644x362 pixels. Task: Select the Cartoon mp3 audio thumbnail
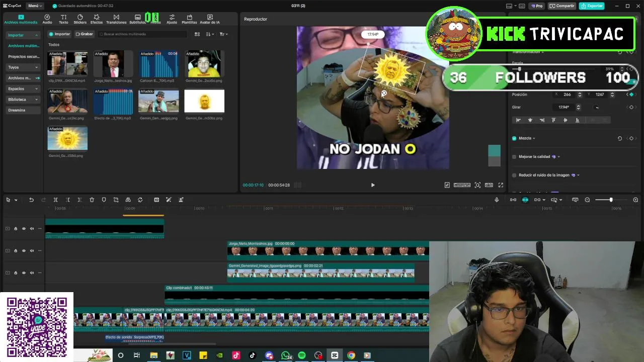[x=158, y=64]
